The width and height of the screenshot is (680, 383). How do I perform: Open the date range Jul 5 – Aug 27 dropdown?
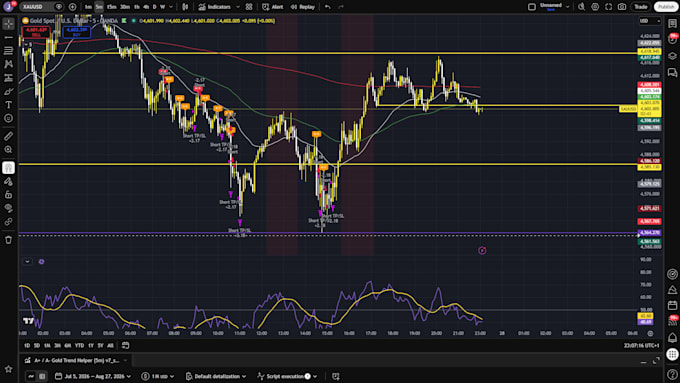[x=93, y=376]
